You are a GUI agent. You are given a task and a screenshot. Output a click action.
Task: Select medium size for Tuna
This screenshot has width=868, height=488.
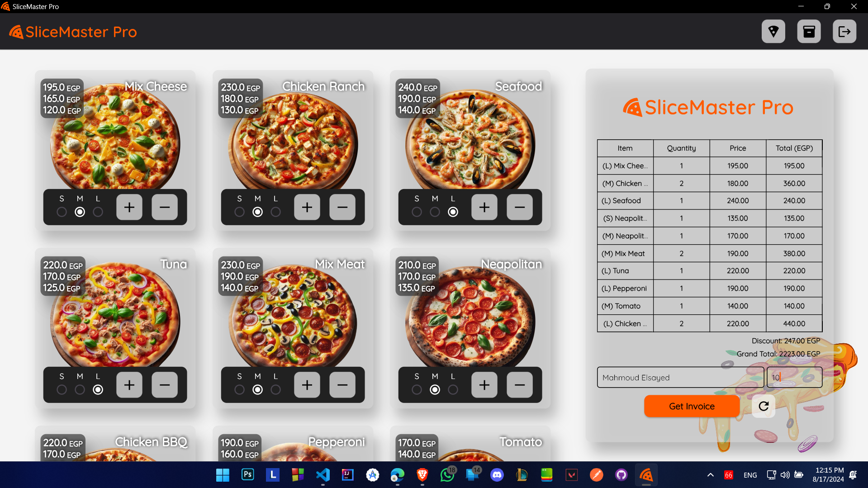80,389
